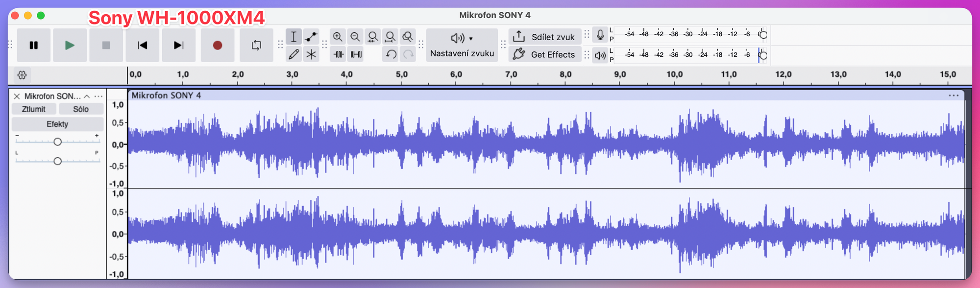980x288 pixels.
Task: Open track options three-dot menu
Action: click(98, 96)
